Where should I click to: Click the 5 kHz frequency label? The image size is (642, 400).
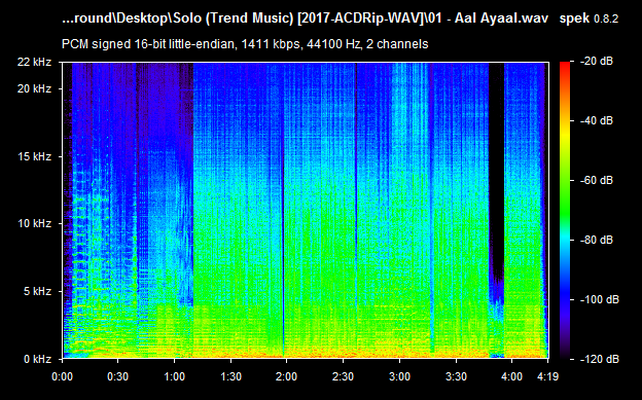click(x=38, y=292)
